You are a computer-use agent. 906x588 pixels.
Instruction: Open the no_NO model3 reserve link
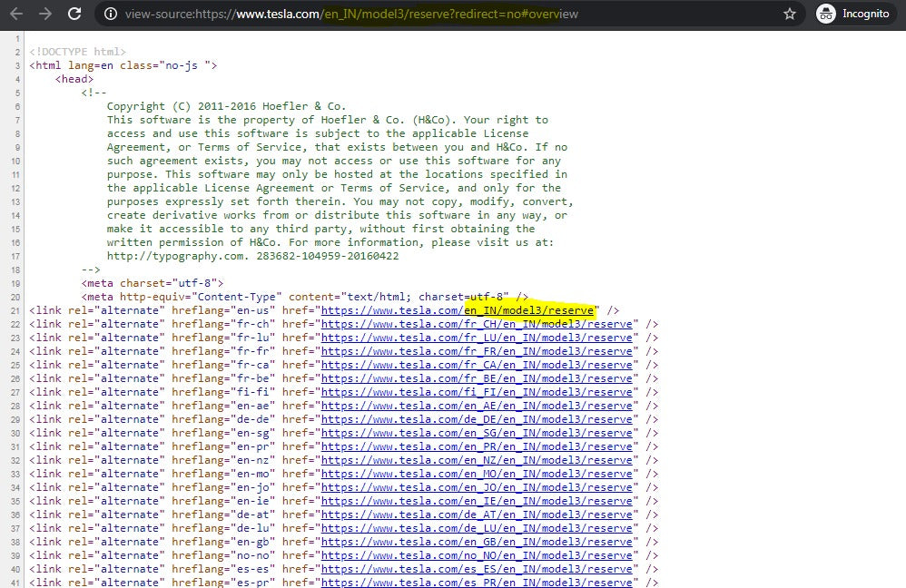click(478, 555)
